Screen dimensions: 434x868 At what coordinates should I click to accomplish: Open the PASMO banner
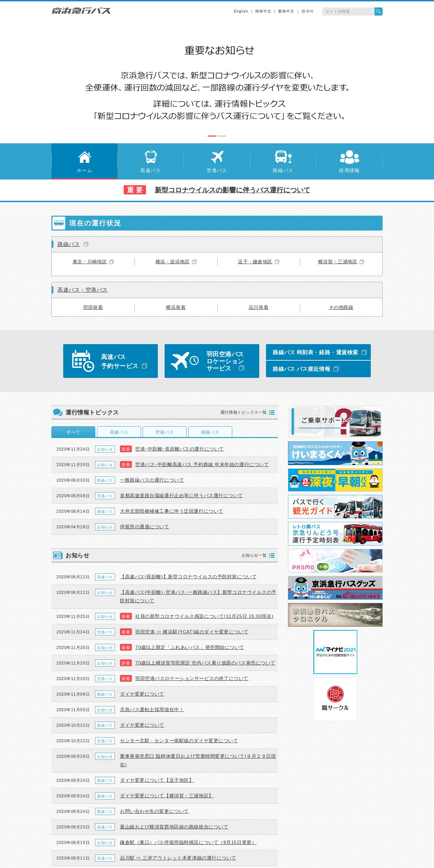pos(335,561)
